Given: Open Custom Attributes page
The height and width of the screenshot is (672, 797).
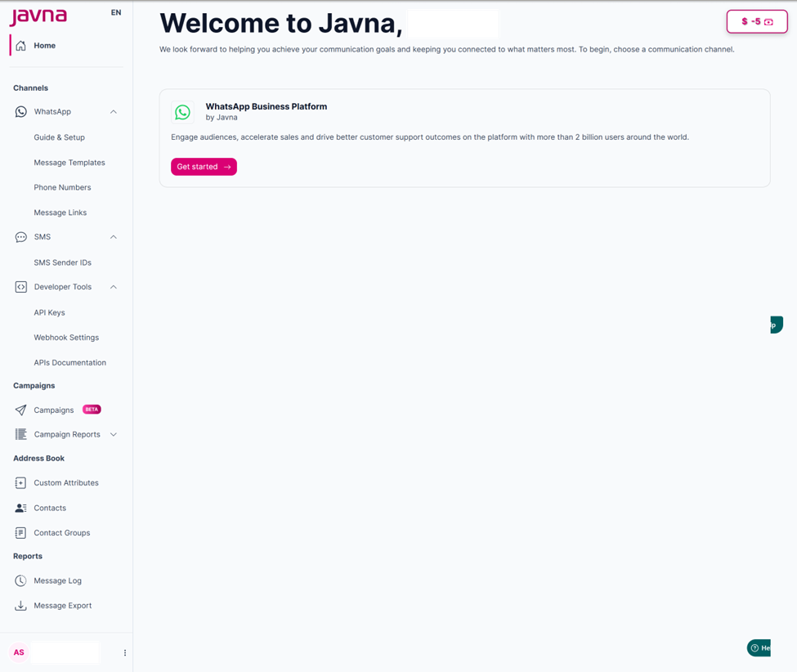Looking at the screenshot, I should 66,483.
